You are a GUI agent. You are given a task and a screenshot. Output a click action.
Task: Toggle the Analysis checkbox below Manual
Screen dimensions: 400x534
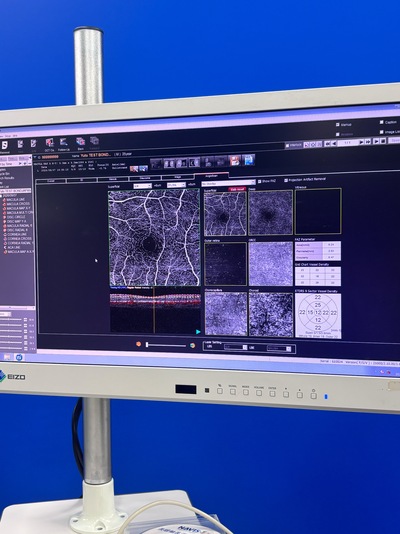coord(338,134)
